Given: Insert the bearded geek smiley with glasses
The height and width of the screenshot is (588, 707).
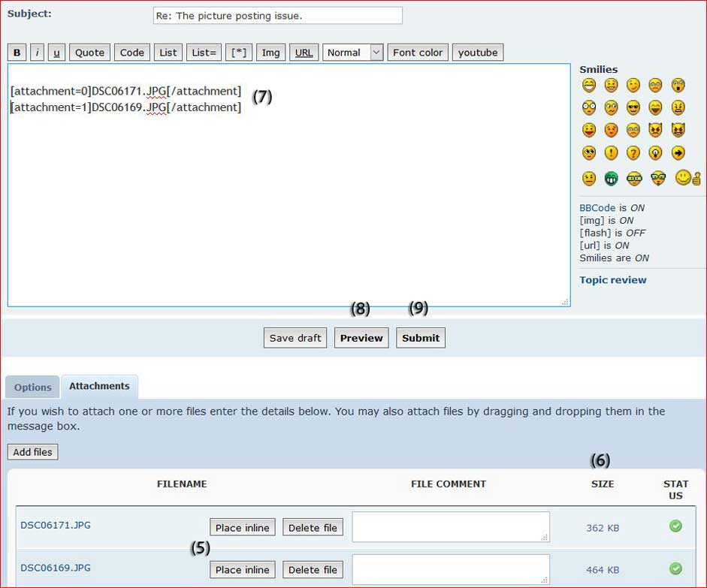Looking at the screenshot, I should (658, 179).
